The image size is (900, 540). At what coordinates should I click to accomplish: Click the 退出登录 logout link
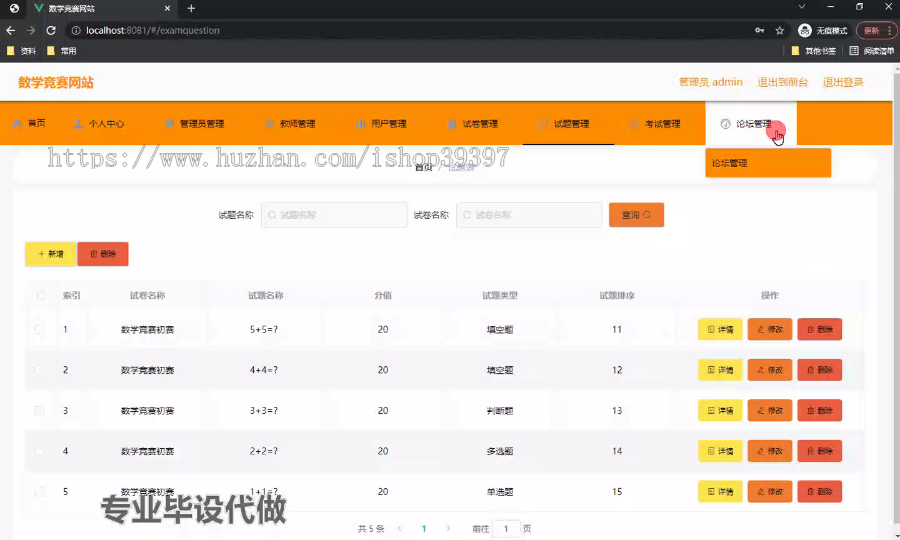point(843,82)
